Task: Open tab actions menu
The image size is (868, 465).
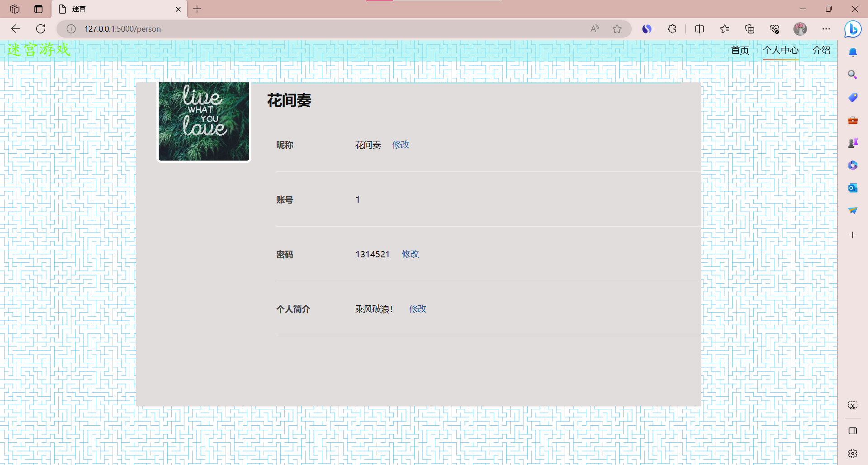Action: [x=38, y=9]
